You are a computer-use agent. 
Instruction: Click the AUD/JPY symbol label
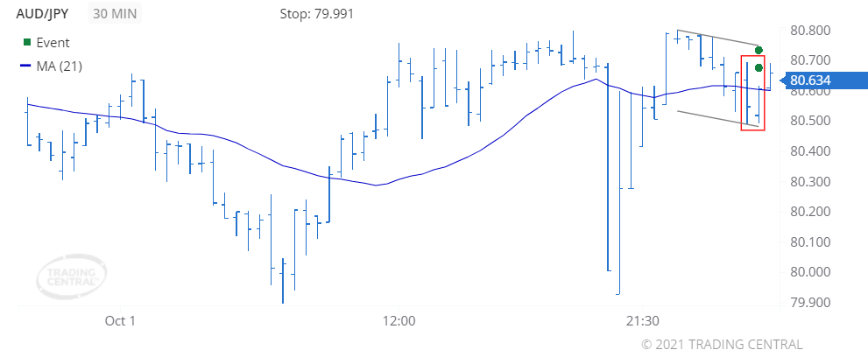coord(42,14)
